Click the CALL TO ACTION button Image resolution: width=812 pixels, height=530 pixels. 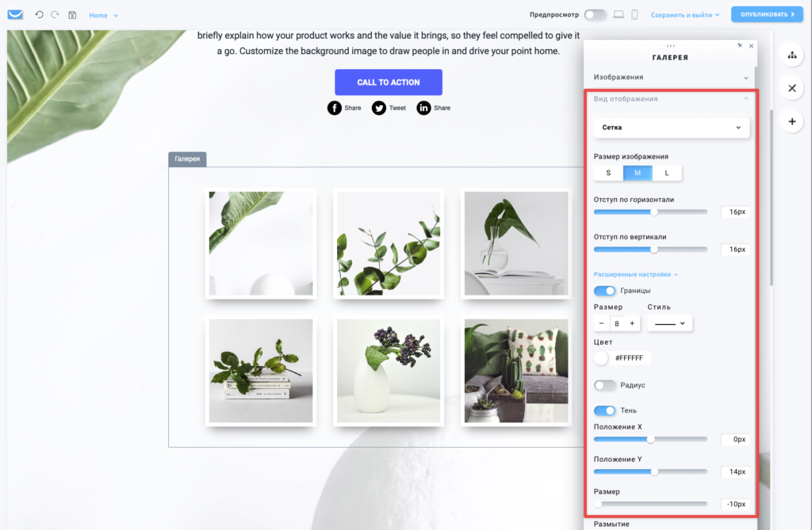(x=389, y=82)
